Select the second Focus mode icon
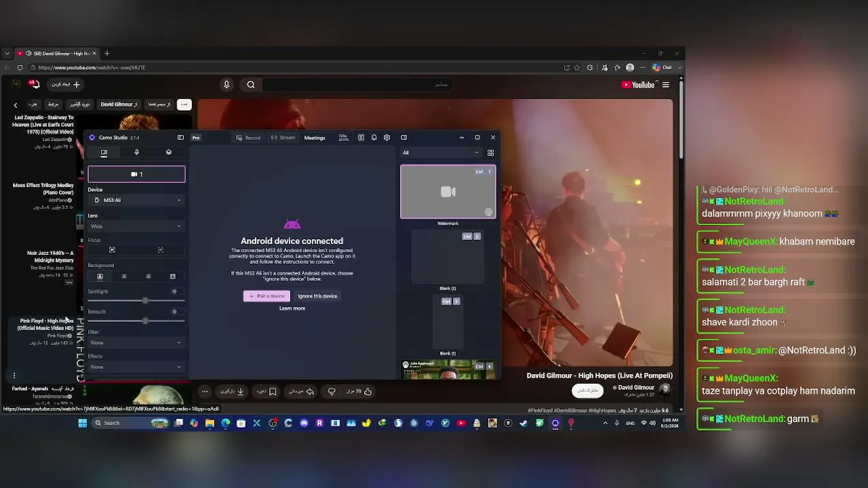The height and width of the screenshot is (488, 868). 161,250
